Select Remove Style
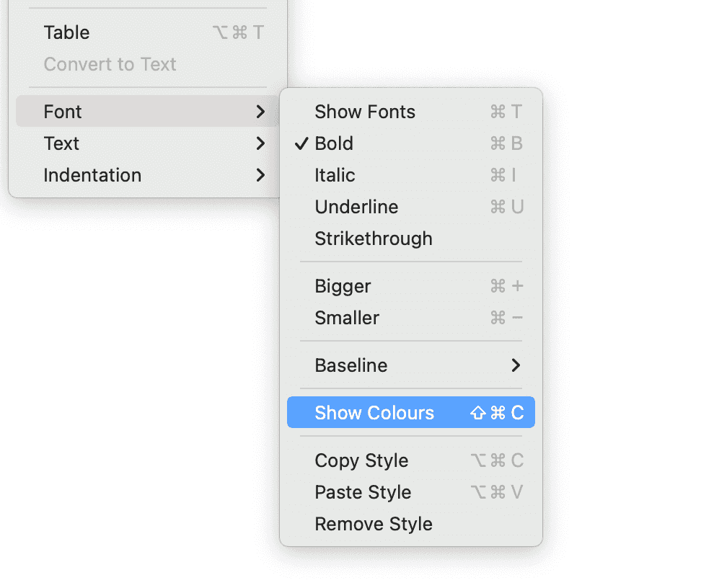Viewport: 701px width, 588px height. (x=374, y=524)
